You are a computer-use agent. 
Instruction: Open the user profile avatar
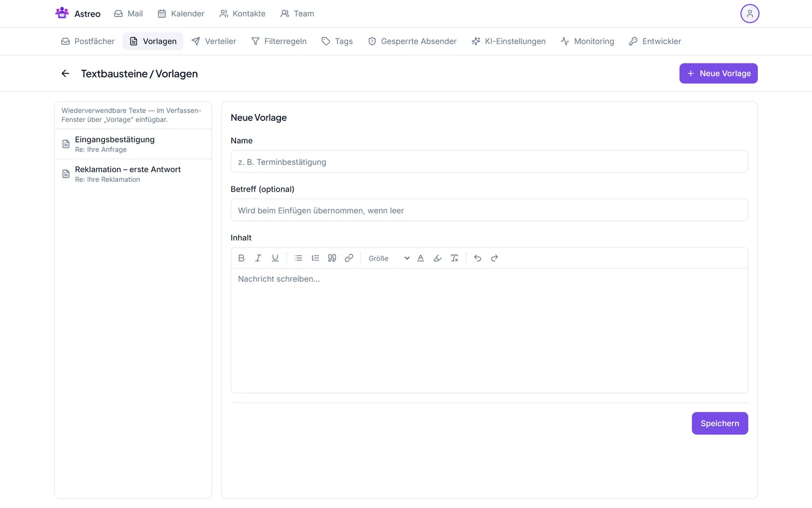click(750, 14)
